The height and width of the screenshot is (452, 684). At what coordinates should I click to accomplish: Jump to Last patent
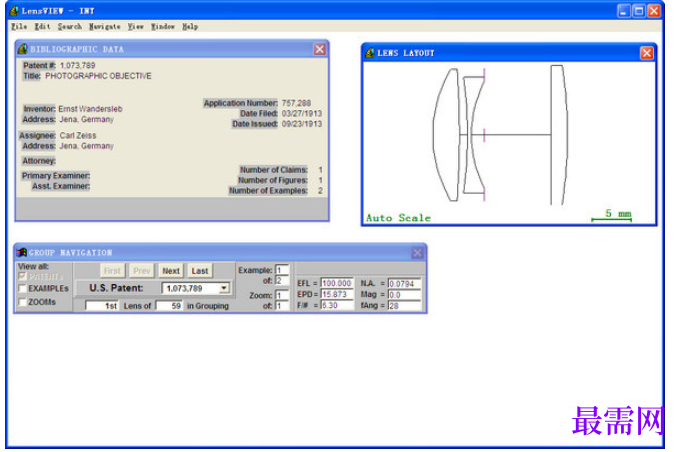200,271
